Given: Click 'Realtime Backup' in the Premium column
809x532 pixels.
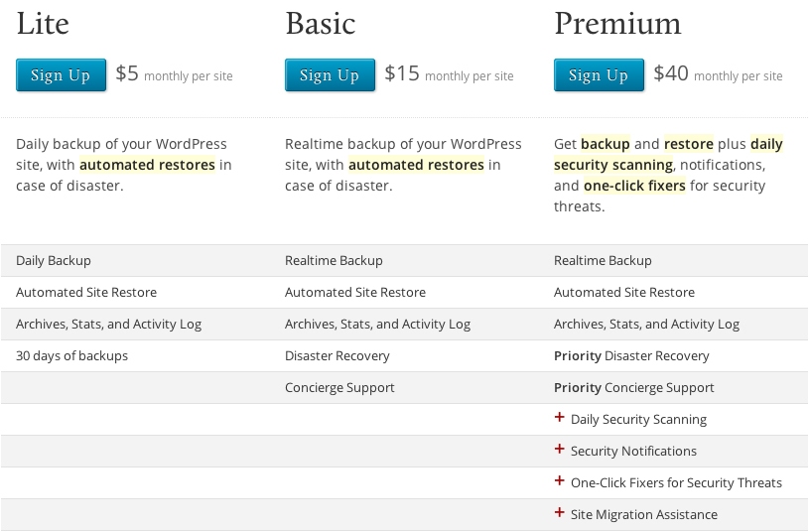Looking at the screenshot, I should tap(603, 261).
